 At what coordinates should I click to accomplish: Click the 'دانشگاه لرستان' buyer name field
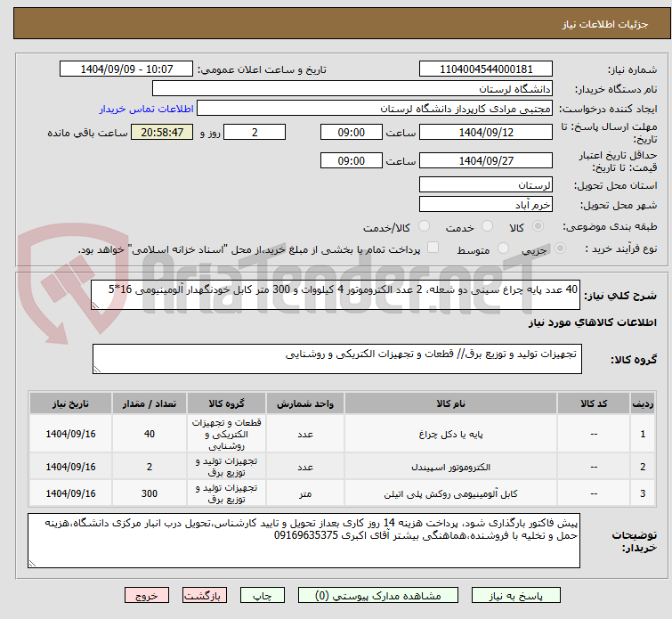[352, 89]
